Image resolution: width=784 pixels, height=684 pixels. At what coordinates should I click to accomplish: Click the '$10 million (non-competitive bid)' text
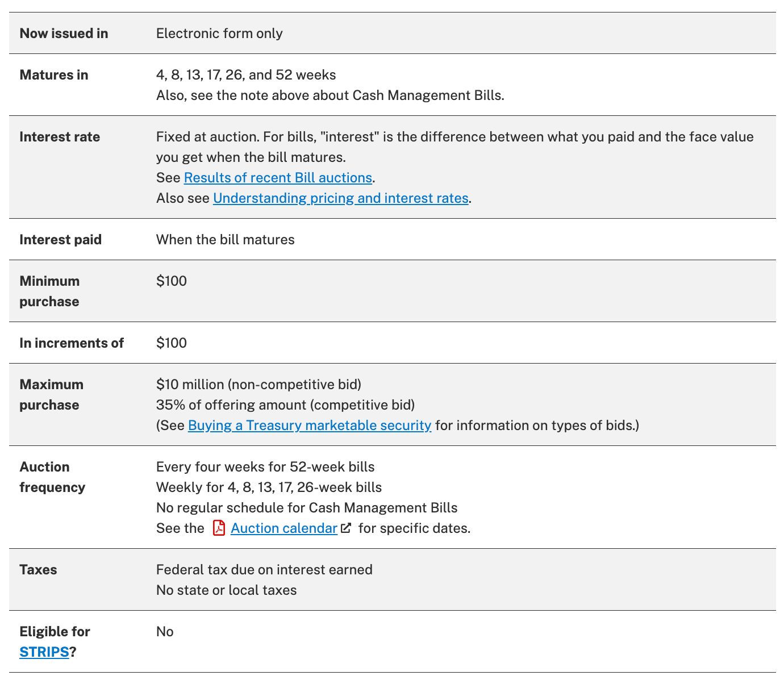[258, 385]
